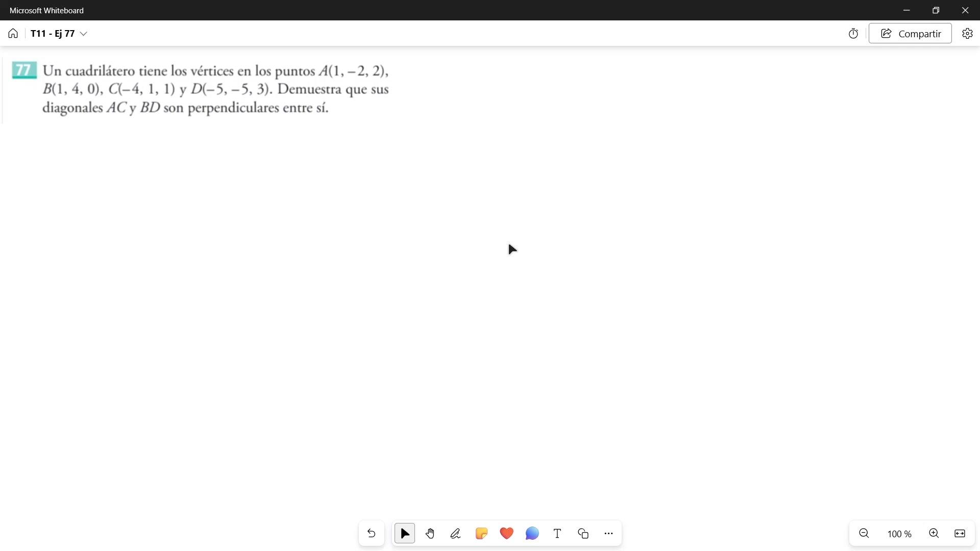Image resolution: width=980 pixels, height=551 pixels.
Task: Open the settings gear
Action: tap(967, 34)
